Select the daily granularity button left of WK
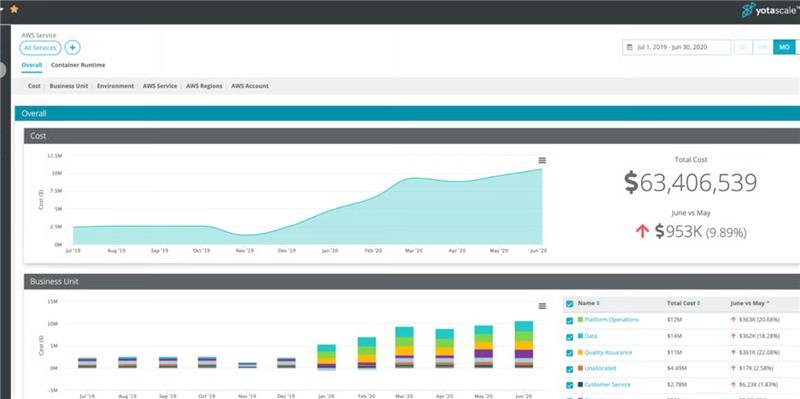800x399 pixels. (x=743, y=47)
